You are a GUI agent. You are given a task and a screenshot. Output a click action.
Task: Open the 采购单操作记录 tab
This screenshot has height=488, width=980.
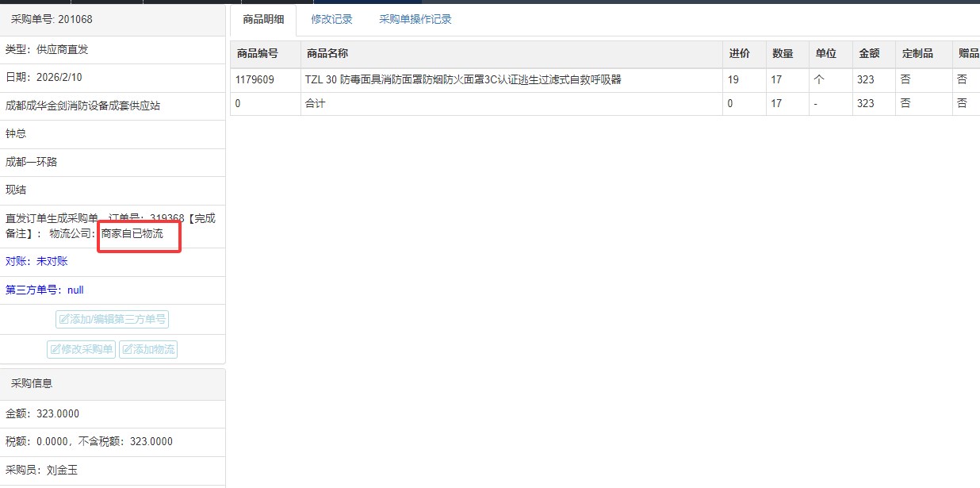click(415, 20)
